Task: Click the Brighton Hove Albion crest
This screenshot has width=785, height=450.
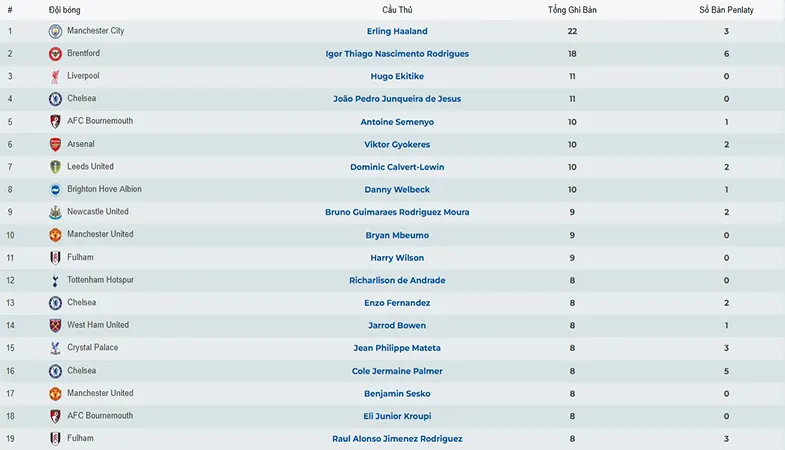Action: (x=55, y=189)
